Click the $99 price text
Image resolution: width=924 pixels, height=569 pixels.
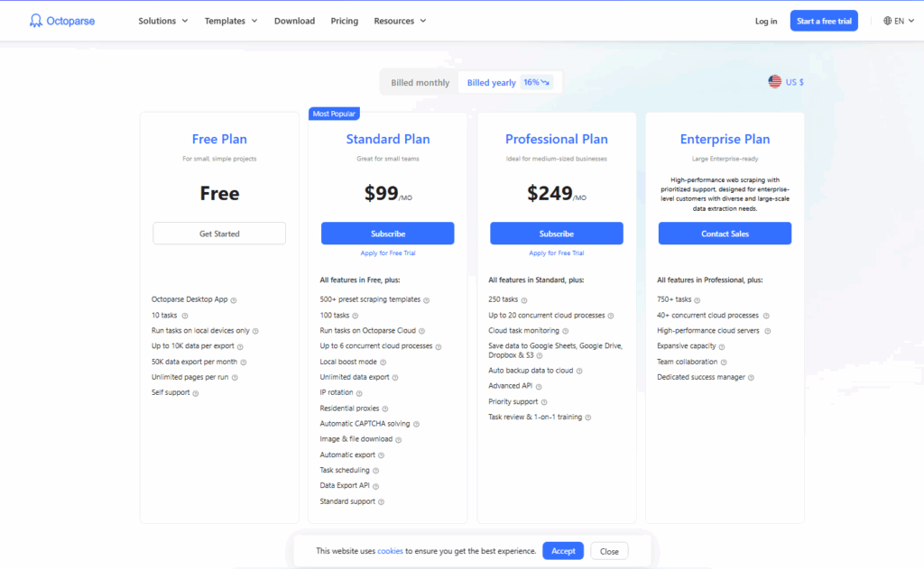coord(382,193)
